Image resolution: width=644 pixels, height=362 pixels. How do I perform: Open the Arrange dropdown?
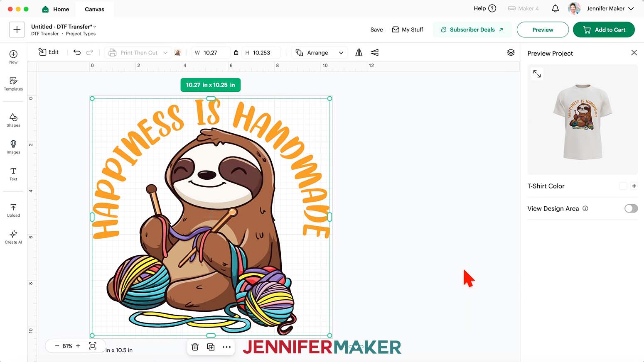320,53
